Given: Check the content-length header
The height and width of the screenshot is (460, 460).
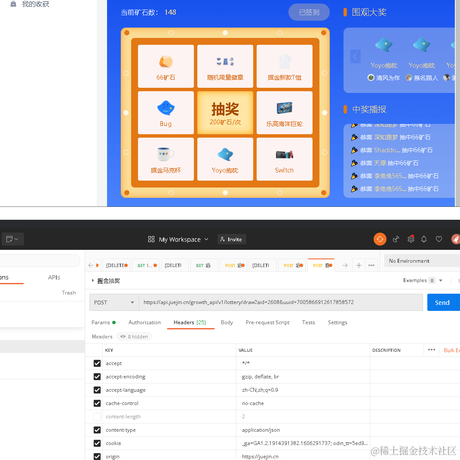Looking at the screenshot, I should (x=97, y=417).
